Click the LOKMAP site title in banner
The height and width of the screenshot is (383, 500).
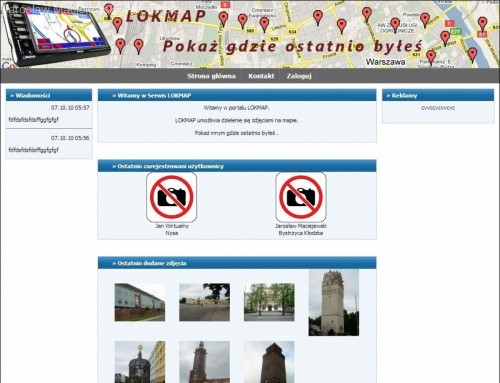click(166, 16)
